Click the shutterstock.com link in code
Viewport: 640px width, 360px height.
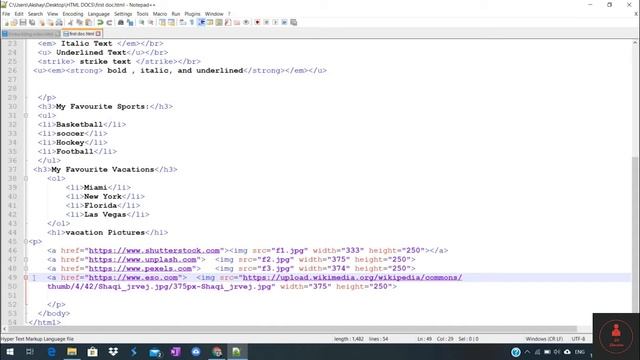pyautogui.click(x=154, y=250)
